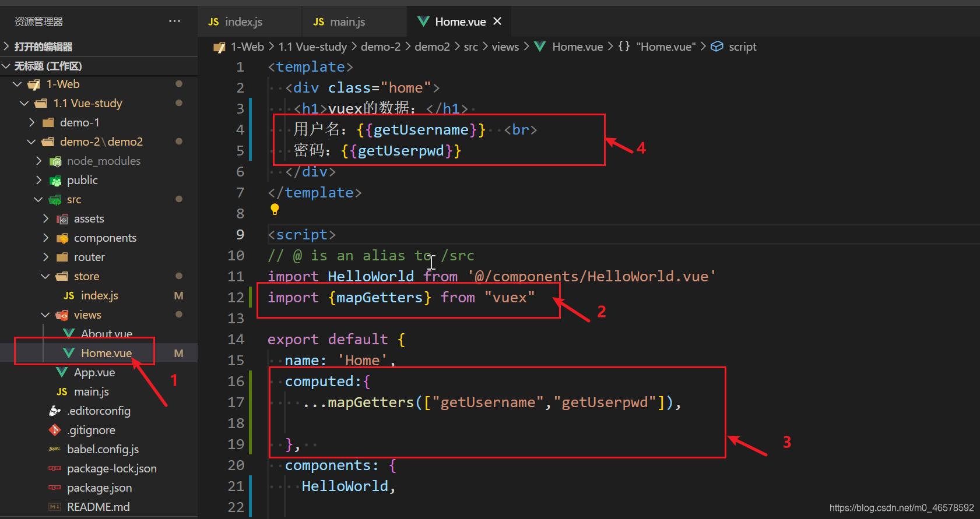Place cursor on mapGetters in line 17
Screen dimensions: 980x519
[x=371, y=403]
